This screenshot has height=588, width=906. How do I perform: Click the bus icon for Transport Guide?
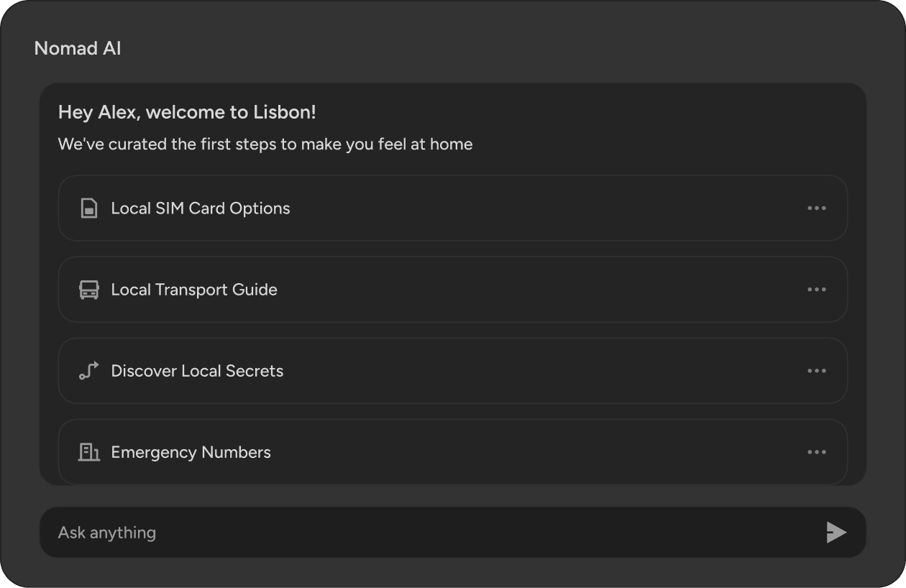coord(88,290)
